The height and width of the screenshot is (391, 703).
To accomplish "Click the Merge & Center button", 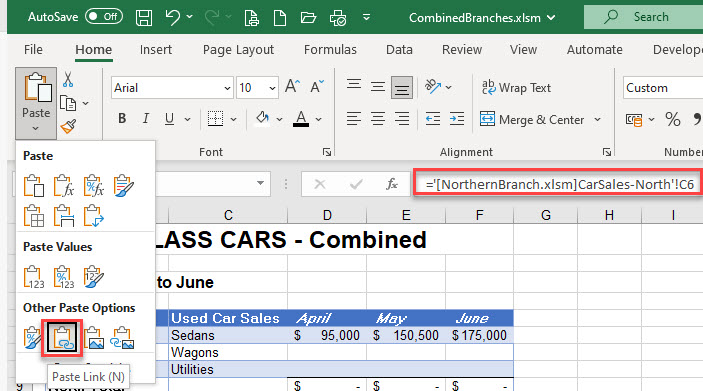I will click(x=532, y=120).
